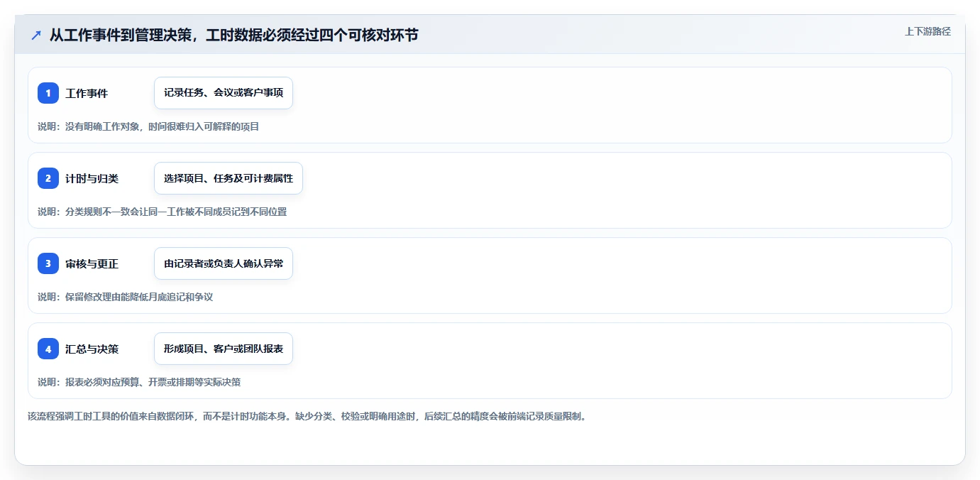Select the 记录任务、会议或客户事项 chip

tap(224, 93)
